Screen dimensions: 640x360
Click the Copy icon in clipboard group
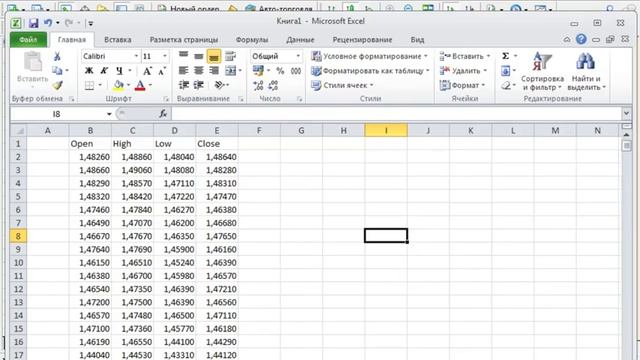point(57,71)
